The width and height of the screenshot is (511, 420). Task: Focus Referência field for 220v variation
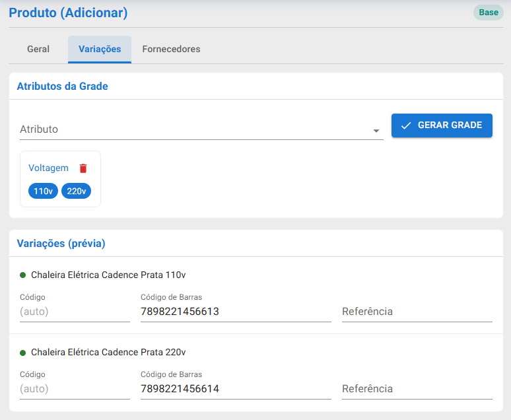pos(417,389)
